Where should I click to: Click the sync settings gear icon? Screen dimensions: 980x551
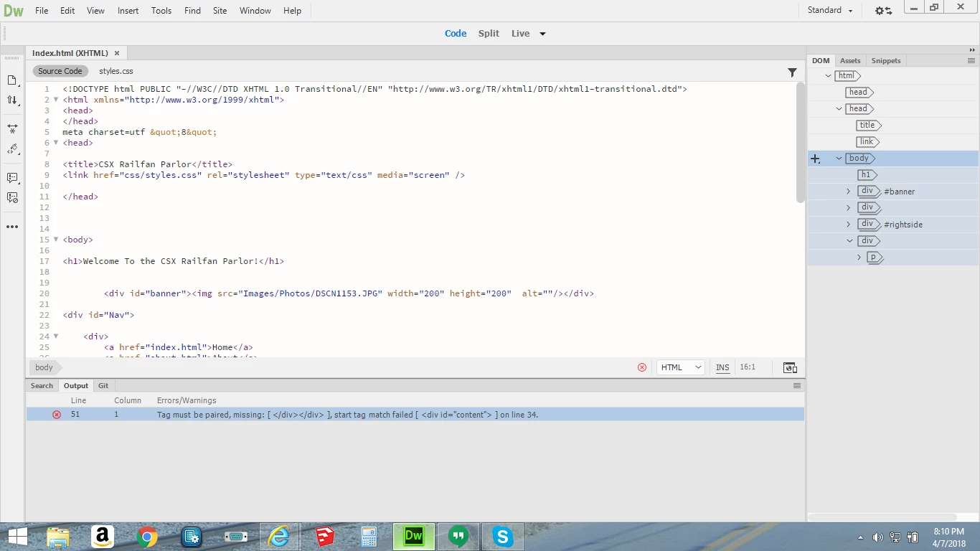(x=883, y=11)
